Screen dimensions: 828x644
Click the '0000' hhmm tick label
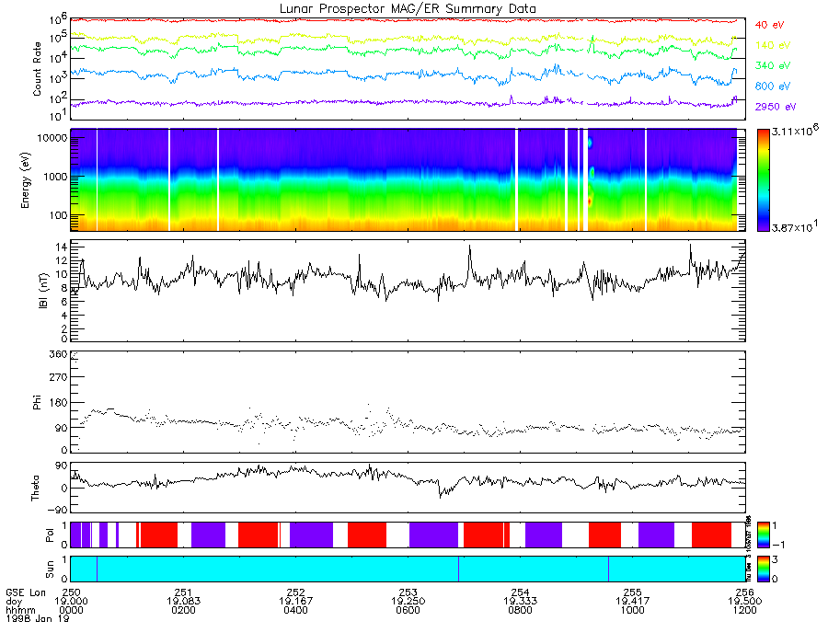[x=71, y=610]
